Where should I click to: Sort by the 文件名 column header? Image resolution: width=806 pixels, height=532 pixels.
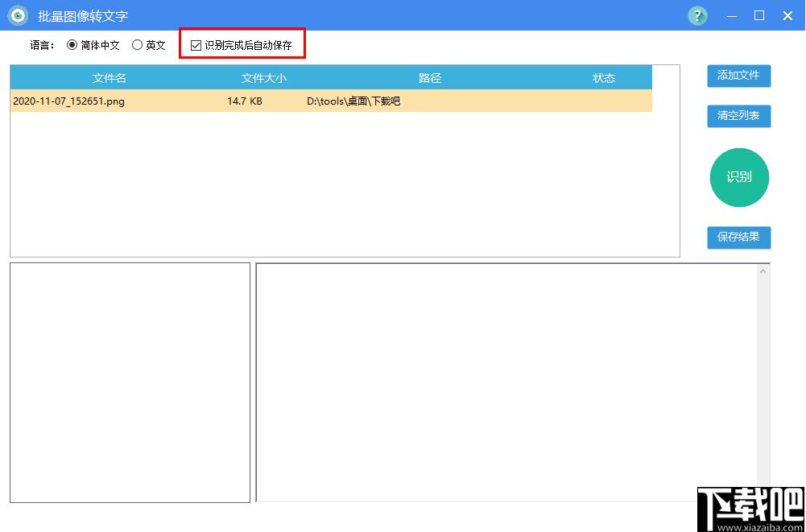(110, 78)
